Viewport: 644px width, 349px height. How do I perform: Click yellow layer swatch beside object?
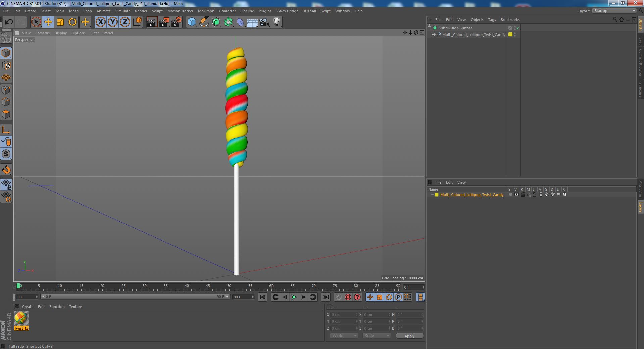click(510, 34)
